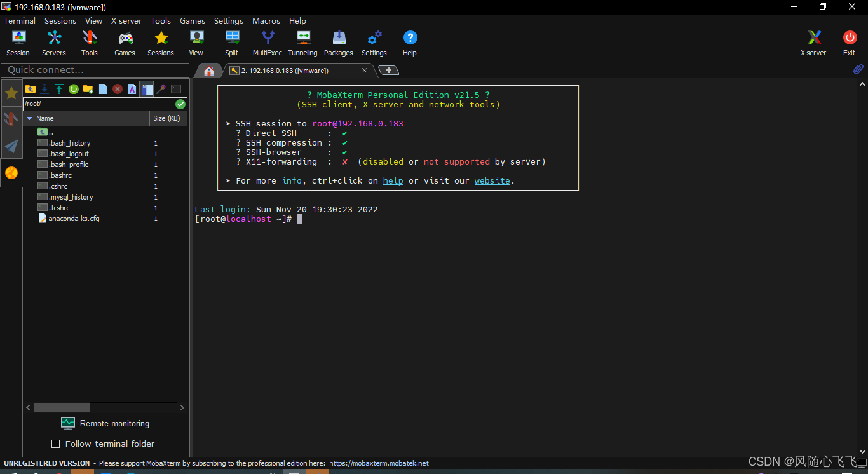Click the download selected files icon
Image resolution: width=868 pixels, height=474 pixels.
pos(44,89)
